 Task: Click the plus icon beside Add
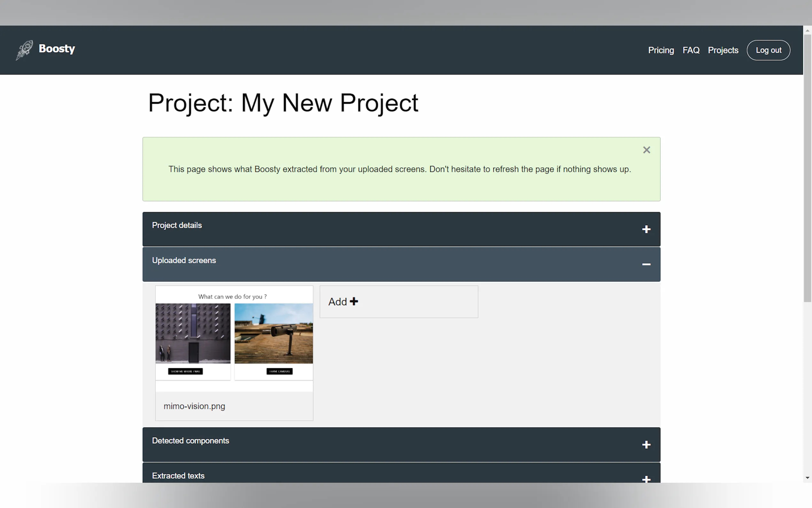[354, 301]
